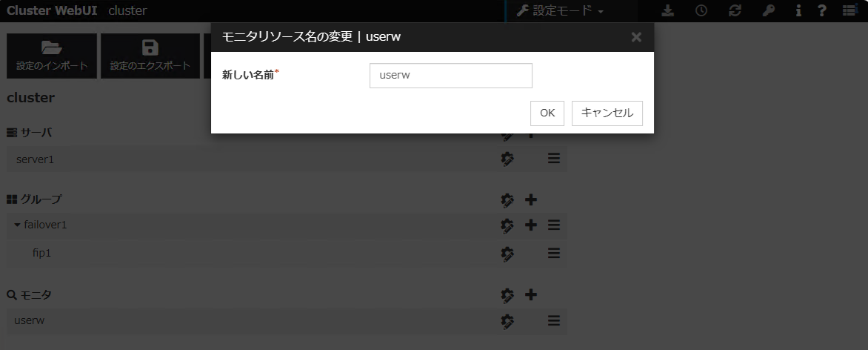Click 設定のインポート folder button
This screenshot has width=868, height=350.
coord(52,56)
